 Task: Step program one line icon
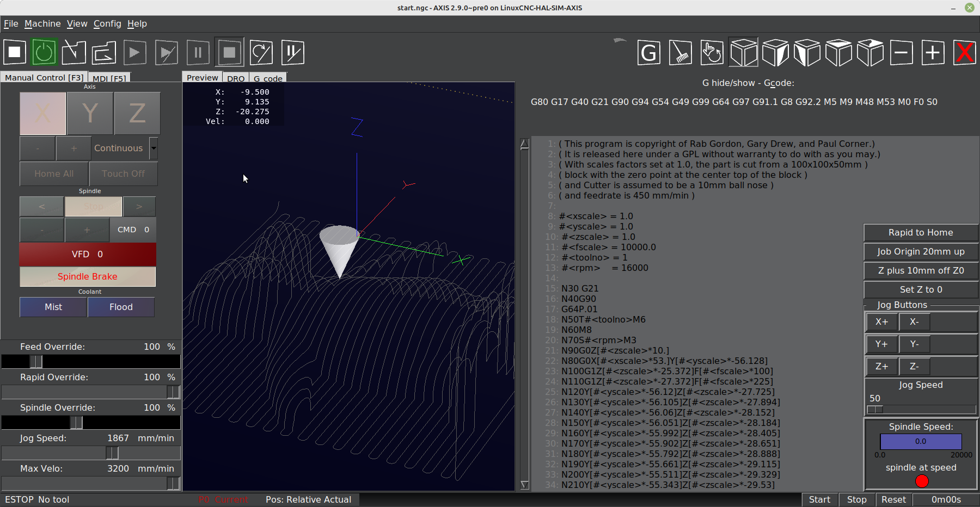coord(166,53)
